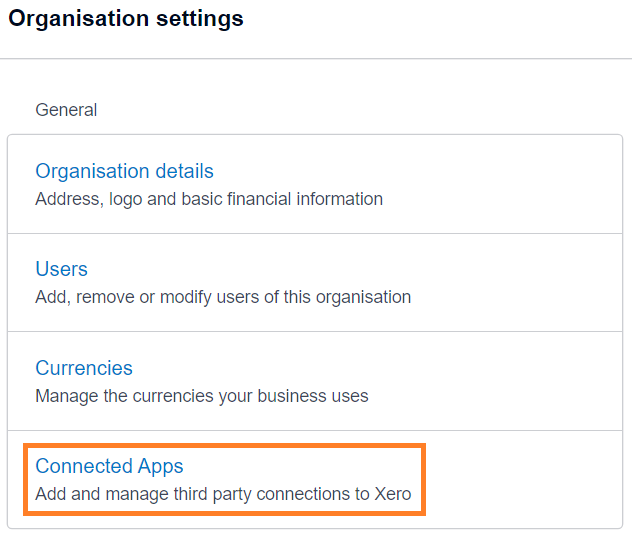Click the Organisation settings page heading
Image resolution: width=632 pixels, height=538 pixels.
coord(126,19)
